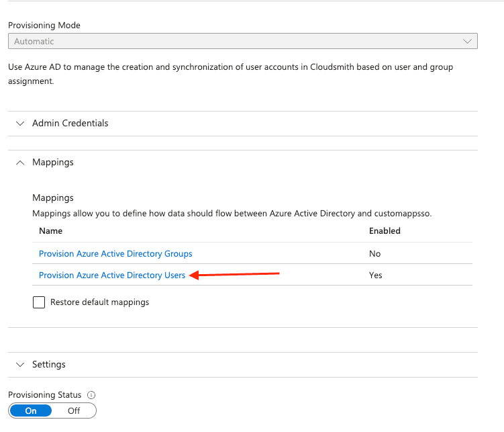
Task: Check the Restore default mappings checkbox
Action: click(x=39, y=302)
